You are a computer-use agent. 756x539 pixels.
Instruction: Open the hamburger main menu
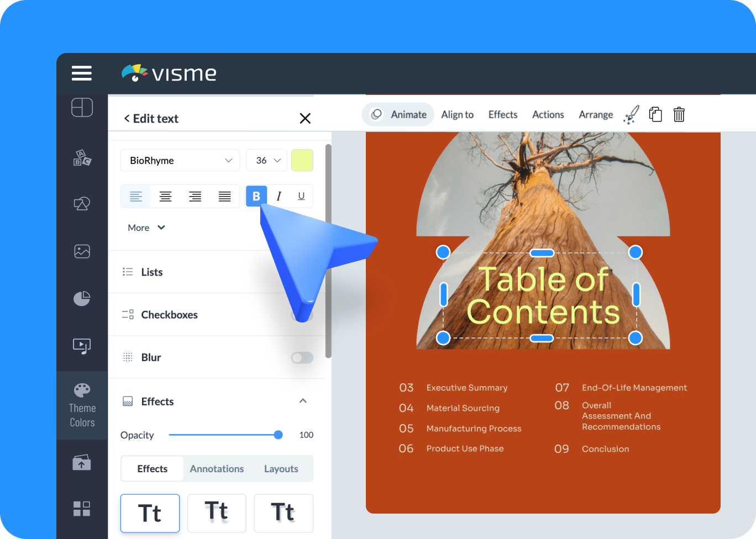pos(82,73)
